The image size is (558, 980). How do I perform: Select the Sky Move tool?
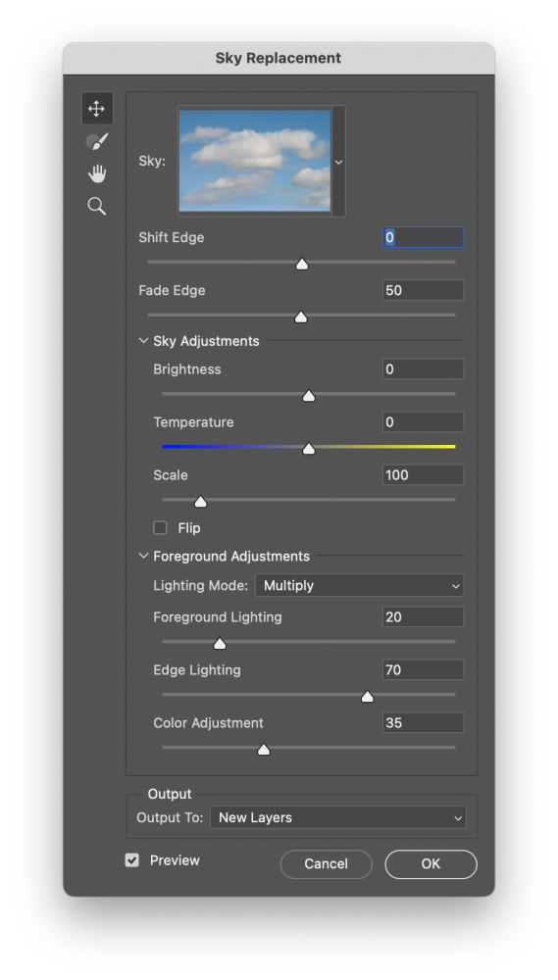pyautogui.click(x=97, y=109)
